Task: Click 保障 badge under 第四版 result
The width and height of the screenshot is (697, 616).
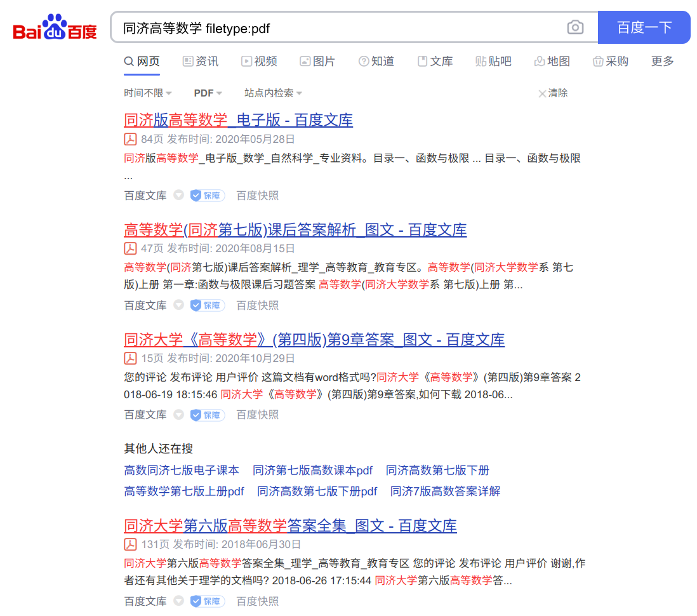Action: tap(208, 415)
